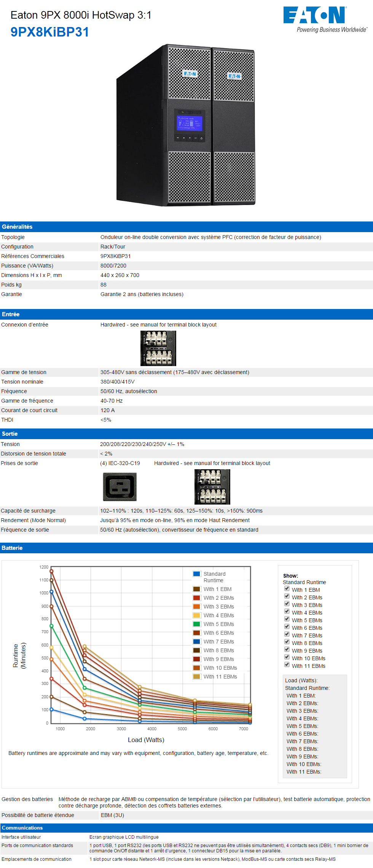Click the Garantie 2 ans value
This screenshot has width=373, height=868.
pos(142,294)
